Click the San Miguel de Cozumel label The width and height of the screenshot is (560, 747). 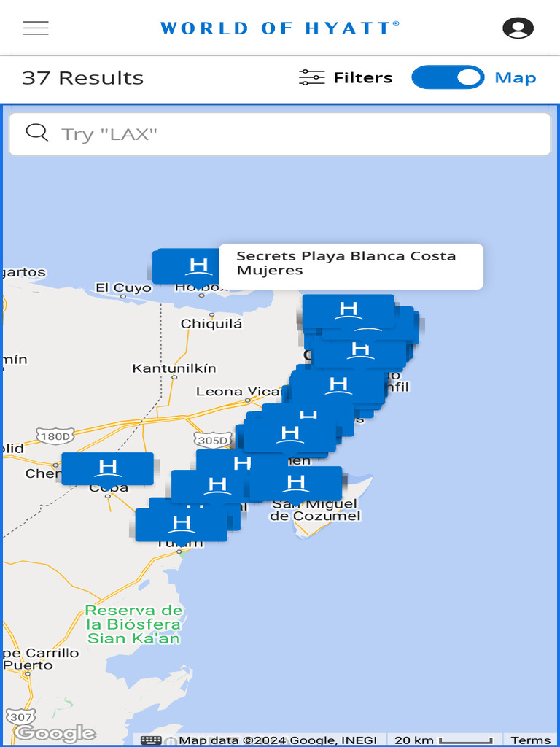(315, 509)
